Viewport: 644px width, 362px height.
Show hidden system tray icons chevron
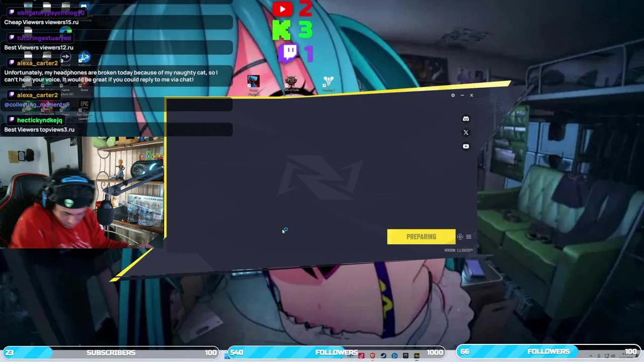(x=591, y=356)
